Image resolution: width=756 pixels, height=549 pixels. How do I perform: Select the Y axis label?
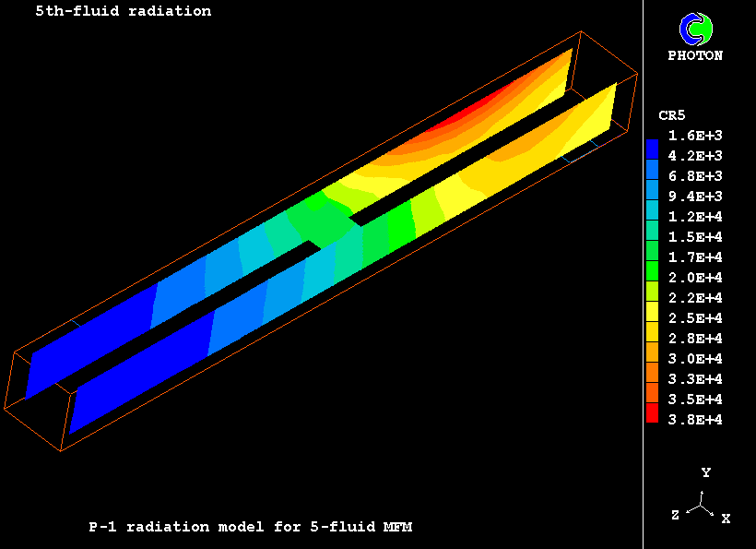pos(705,472)
